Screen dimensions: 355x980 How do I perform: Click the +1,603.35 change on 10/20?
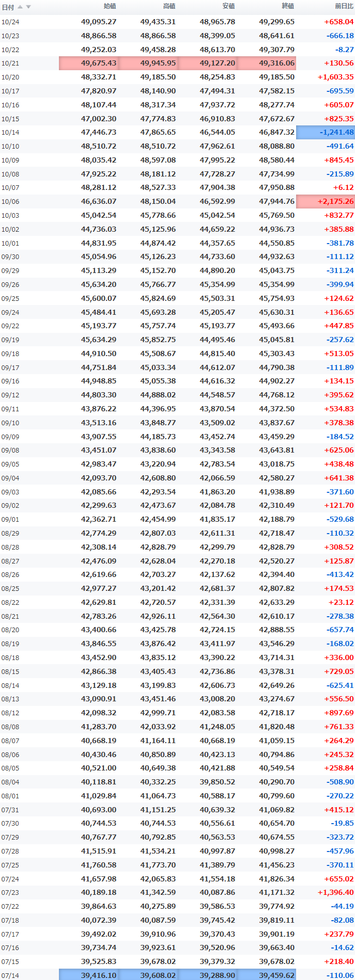pos(335,77)
